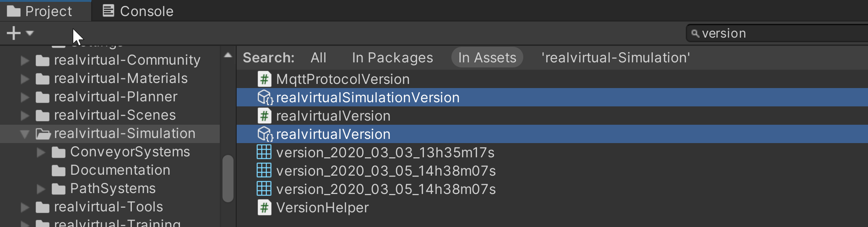The height and width of the screenshot is (227, 868).
Task: Click the realvirtualSimulationVersion asset icon
Action: [265, 98]
